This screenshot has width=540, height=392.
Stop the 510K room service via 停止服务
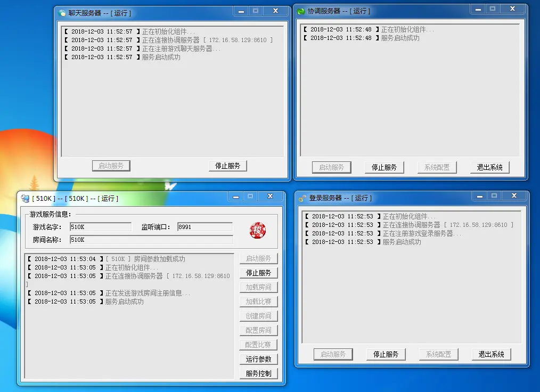pyautogui.click(x=259, y=273)
